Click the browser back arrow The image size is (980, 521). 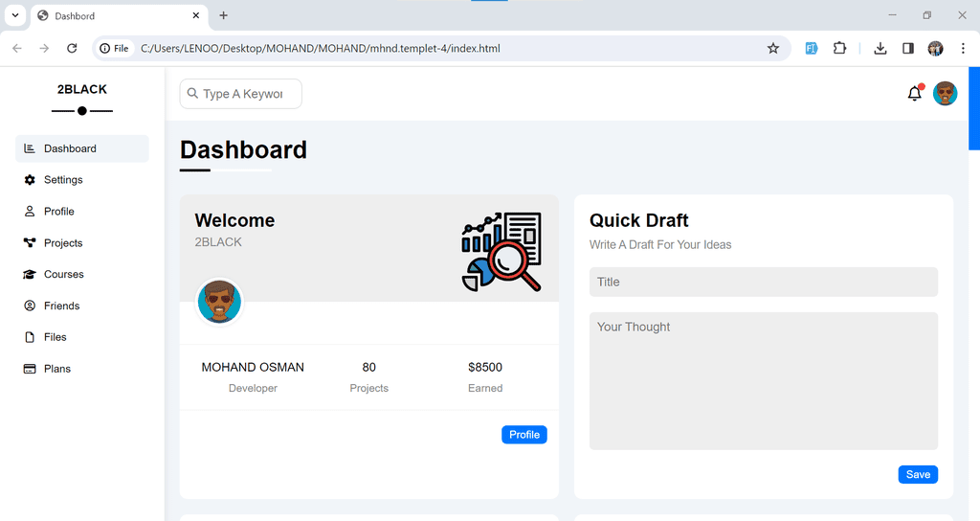point(17,48)
